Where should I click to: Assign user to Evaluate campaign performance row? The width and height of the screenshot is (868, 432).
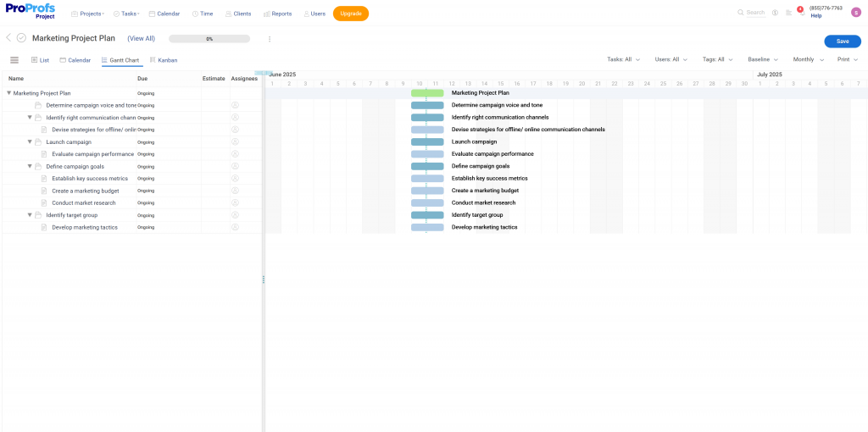coord(236,154)
